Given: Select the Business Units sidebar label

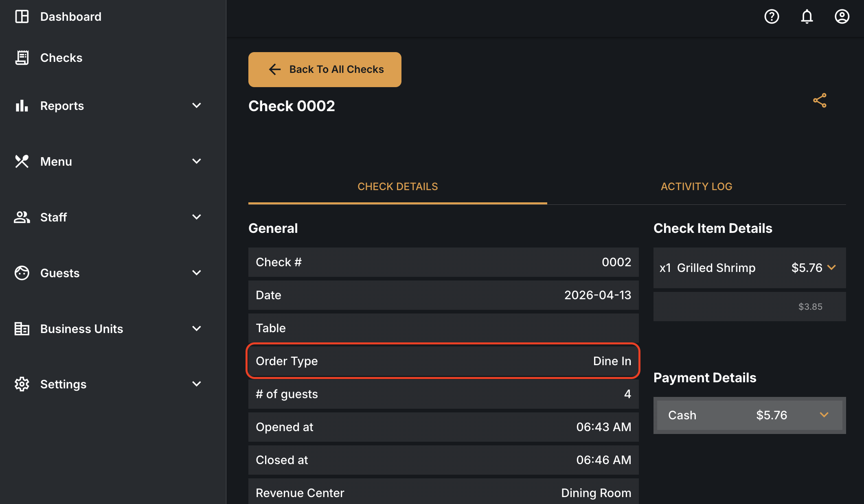Looking at the screenshot, I should click(81, 329).
